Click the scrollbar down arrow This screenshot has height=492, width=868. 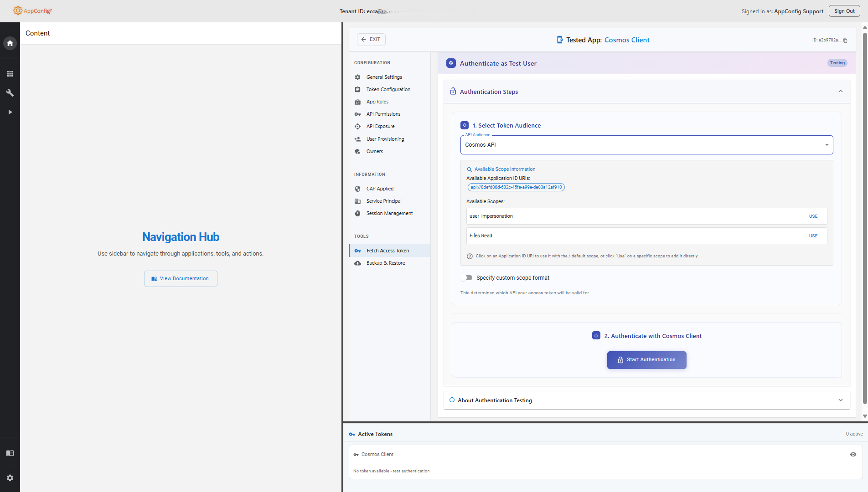point(865,416)
